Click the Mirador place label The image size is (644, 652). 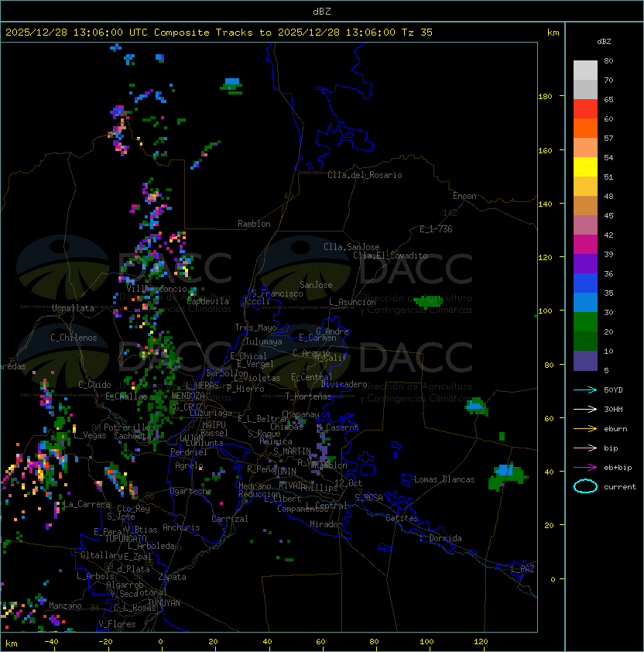point(327,524)
